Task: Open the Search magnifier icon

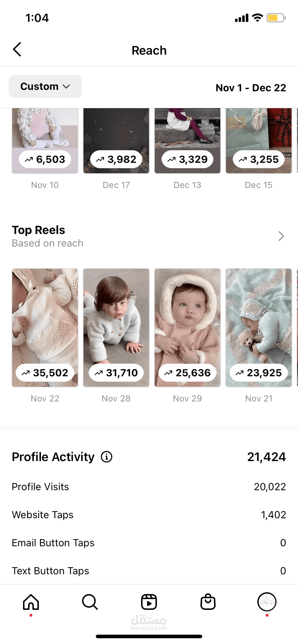Action: tap(90, 602)
